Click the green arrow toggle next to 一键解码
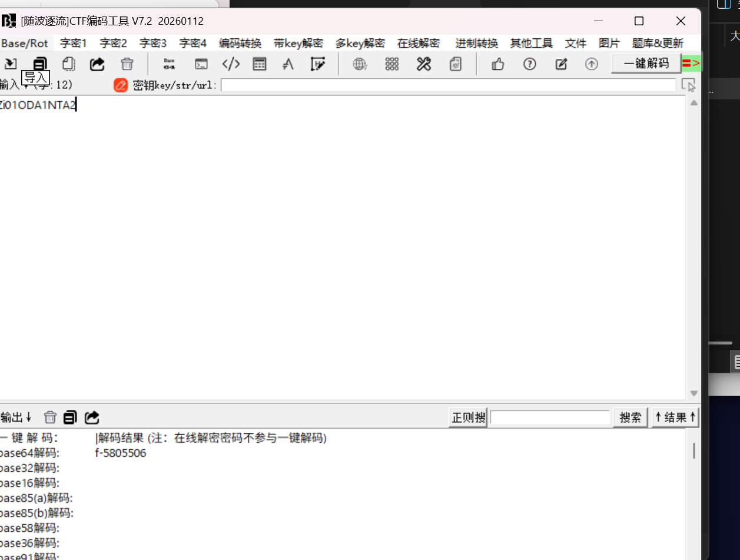The width and height of the screenshot is (740, 560). tap(692, 63)
